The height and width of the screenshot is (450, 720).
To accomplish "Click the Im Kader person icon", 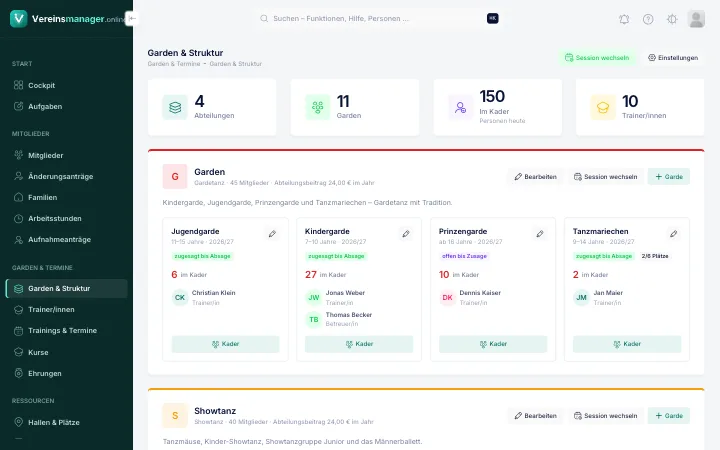I will 460,107.
